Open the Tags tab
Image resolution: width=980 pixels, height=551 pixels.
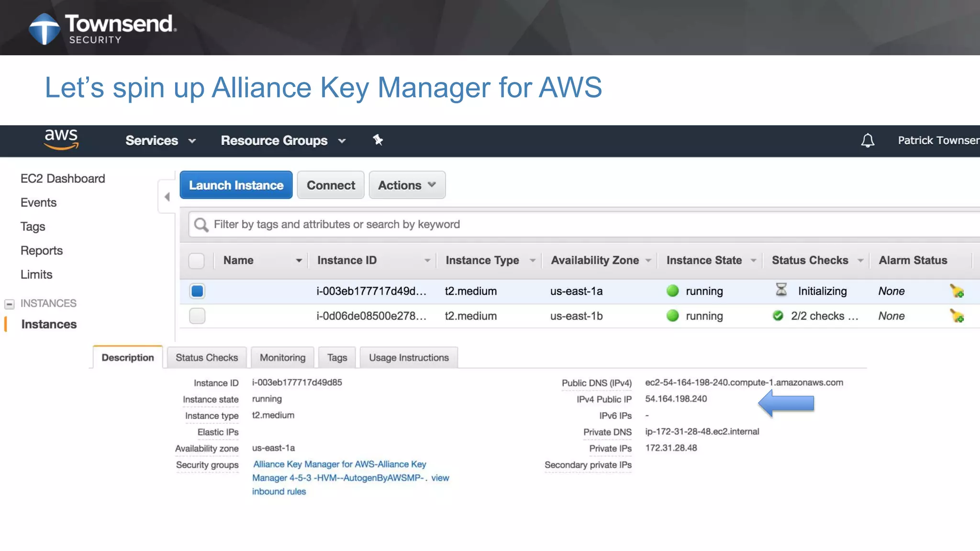[x=337, y=357]
